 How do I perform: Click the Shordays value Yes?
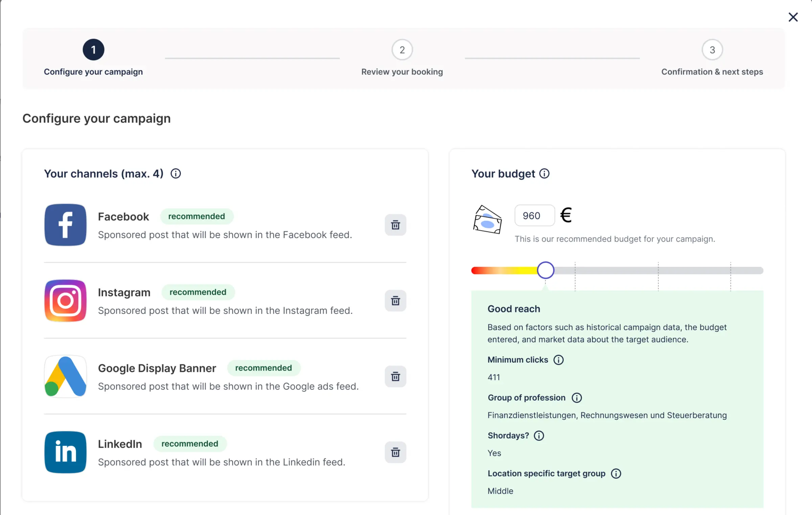[494, 453]
